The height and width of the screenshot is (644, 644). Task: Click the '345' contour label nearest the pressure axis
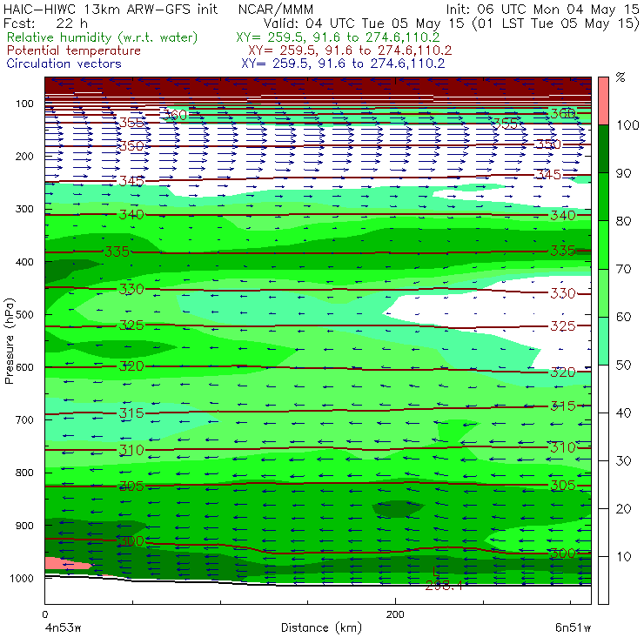click(x=131, y=181)
